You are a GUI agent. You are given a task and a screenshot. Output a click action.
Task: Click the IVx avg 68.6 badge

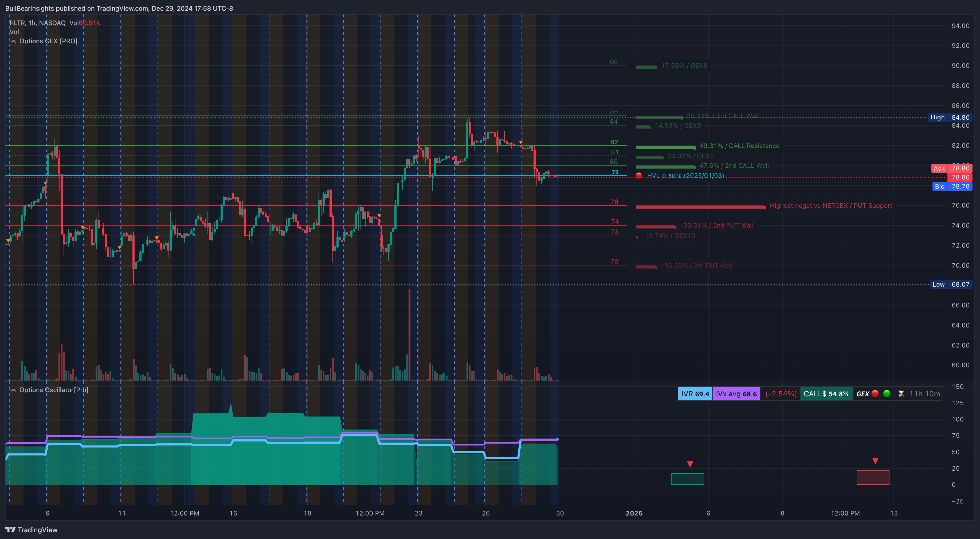[736, 394]
